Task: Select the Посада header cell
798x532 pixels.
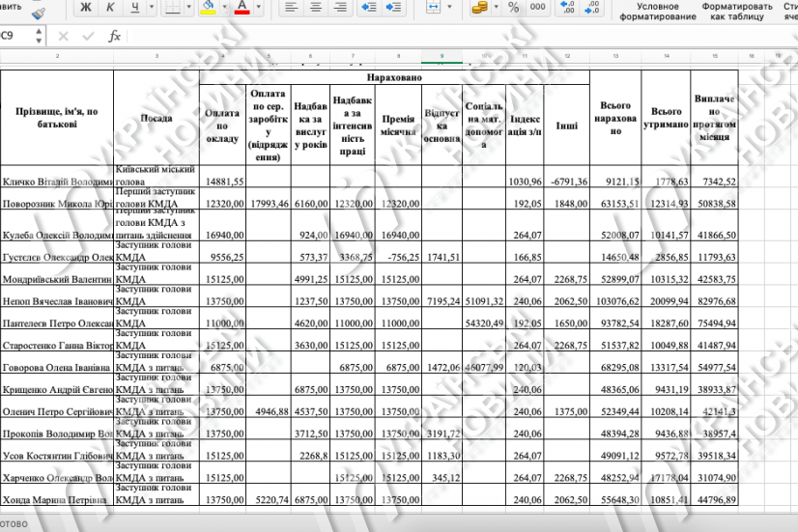Action: point(157,118)
